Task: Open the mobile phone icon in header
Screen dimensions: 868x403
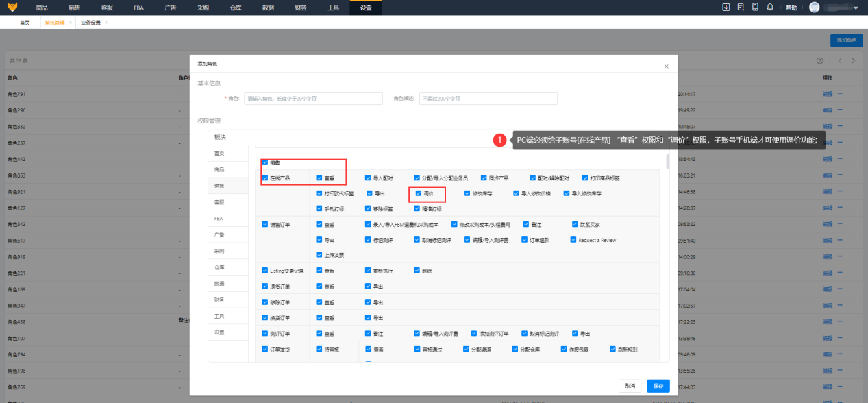Action: tap(755, 7)
